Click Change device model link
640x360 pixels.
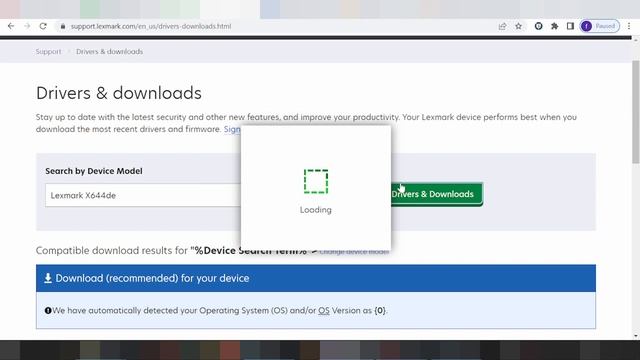(x=354, y=251)
